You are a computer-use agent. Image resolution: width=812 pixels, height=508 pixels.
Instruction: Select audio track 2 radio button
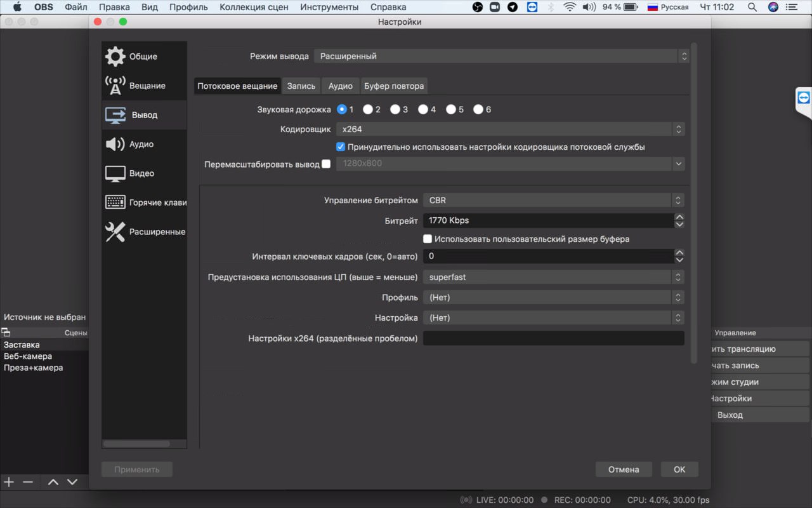368,109
